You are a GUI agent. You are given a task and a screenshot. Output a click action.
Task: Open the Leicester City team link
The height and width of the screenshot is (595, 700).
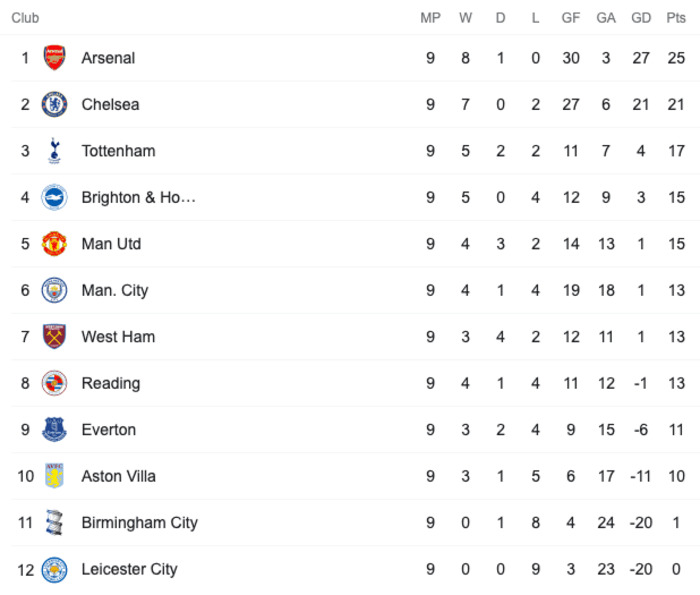(129, 570)
